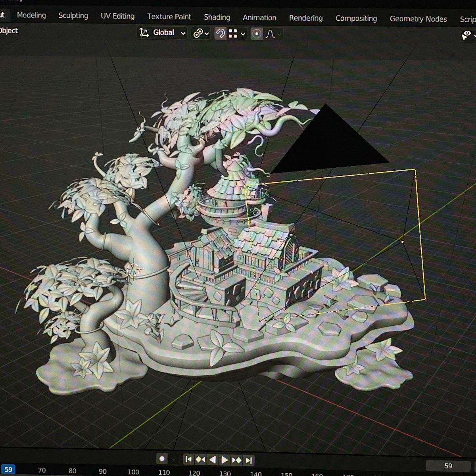Click the blue frame 59 playhead marker

pyautogui.click(x=8, y=470)
